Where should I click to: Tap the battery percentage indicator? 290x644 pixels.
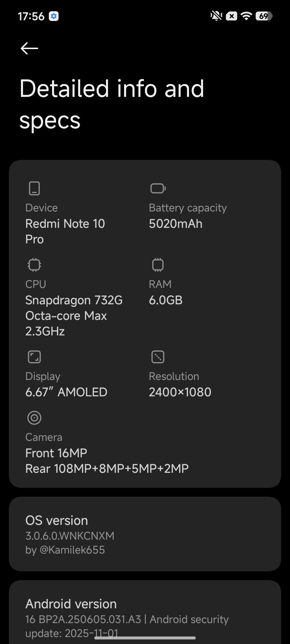click(264, 16)
